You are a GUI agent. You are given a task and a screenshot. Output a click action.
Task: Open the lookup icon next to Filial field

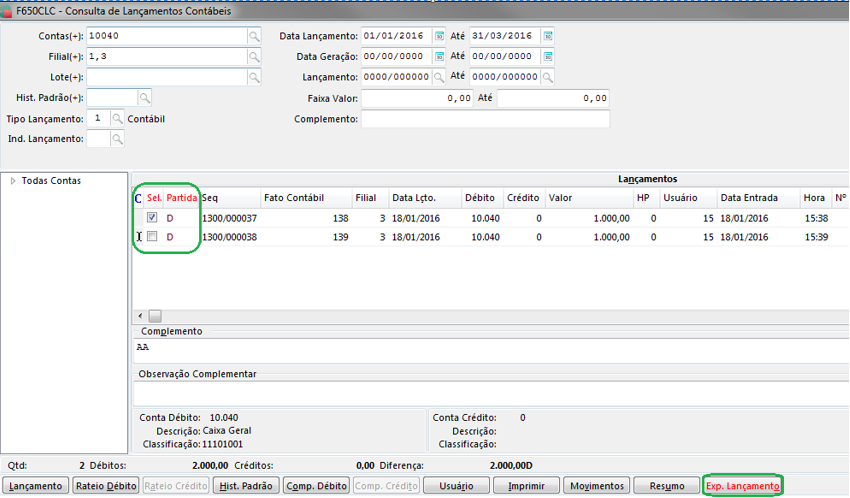(x=254, y=56)
